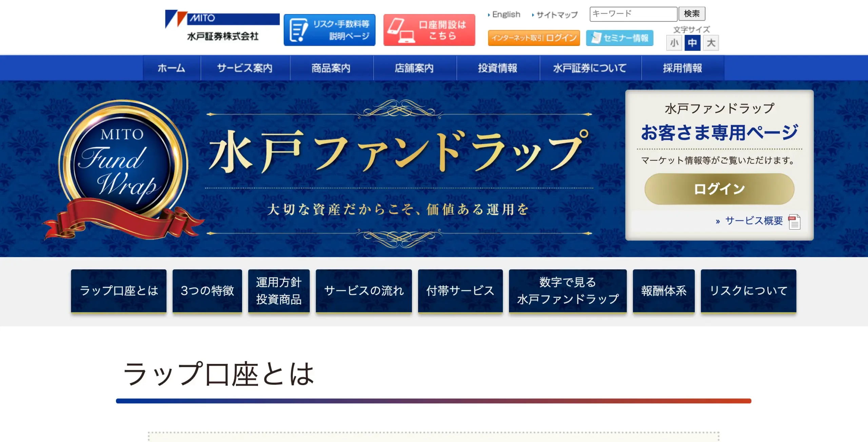
Task: Click the customer-only page heading (お客さま専用ページ)
Action: click(x=719, y=132)
